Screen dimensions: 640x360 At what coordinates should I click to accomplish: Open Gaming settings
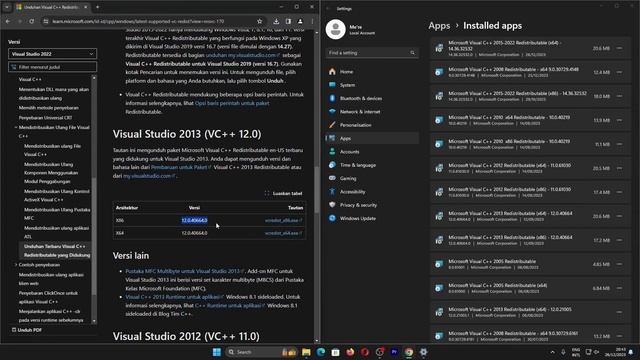tap(372, 178)
